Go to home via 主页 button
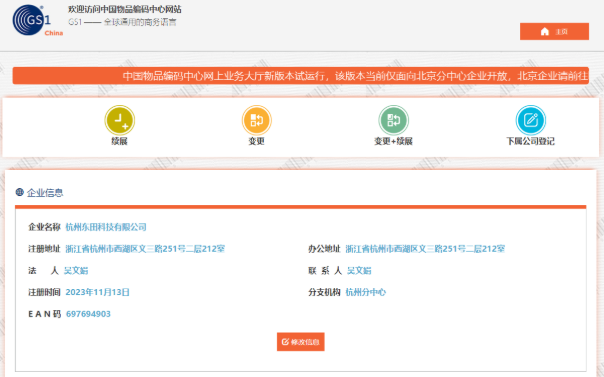Image resolution: width=604 pixels, height=377 pixels. [x=554, y=31]
